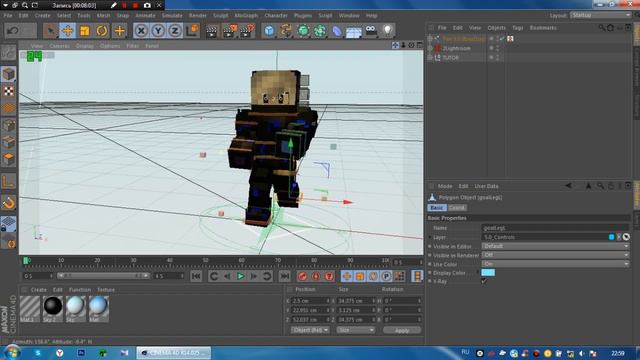Viewport: 640px width, 360px height.
Task: Open the Size mode dropdown
Action: [356, 330]
